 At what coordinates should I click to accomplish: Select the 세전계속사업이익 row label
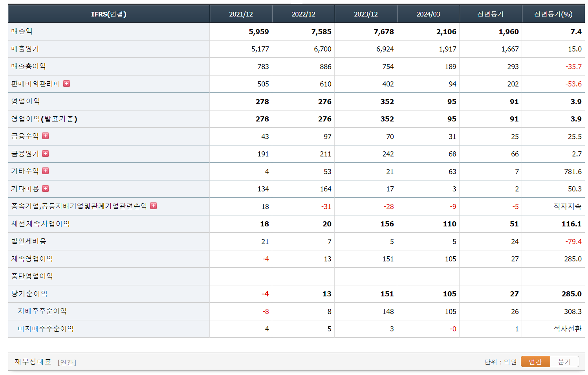pos(40,224)
